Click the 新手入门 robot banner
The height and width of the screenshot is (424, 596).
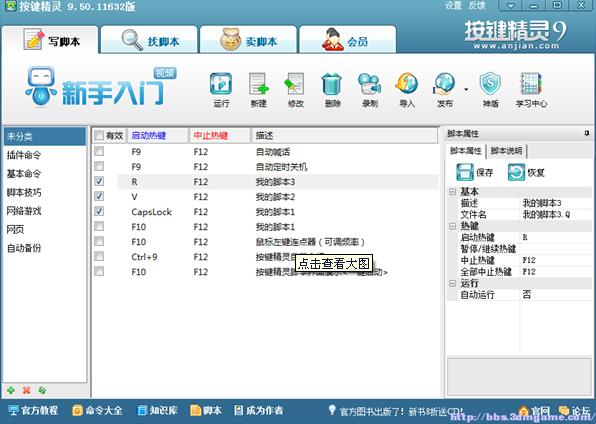(x=101, y=87)
